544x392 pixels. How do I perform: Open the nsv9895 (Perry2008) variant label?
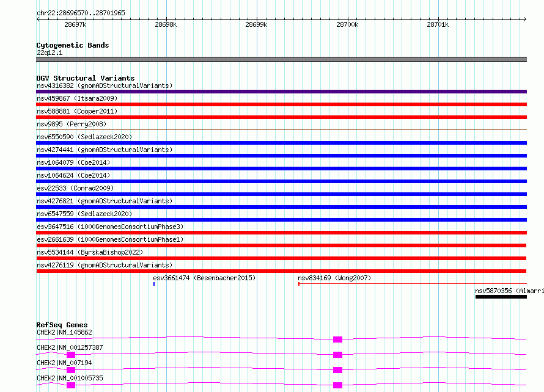(72, 124)
